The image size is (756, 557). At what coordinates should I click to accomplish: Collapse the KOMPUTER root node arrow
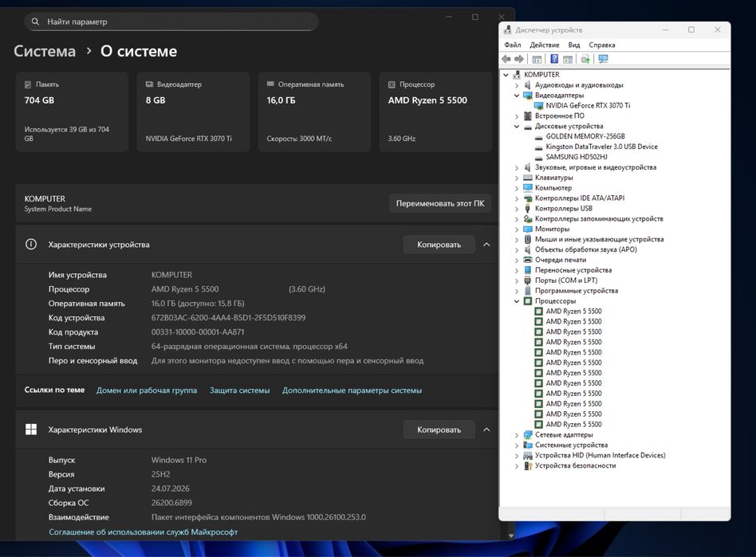[x=506, y=75]
